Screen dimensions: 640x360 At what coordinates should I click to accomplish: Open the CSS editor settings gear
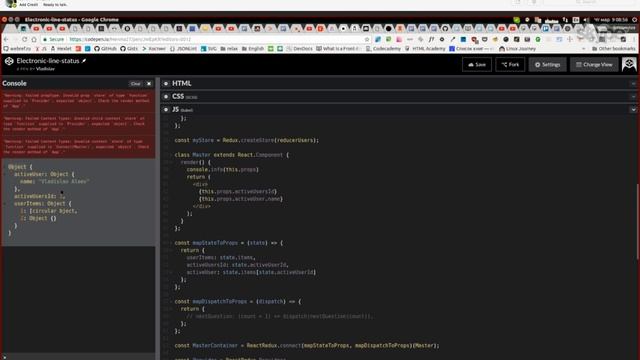pos(166,97)
